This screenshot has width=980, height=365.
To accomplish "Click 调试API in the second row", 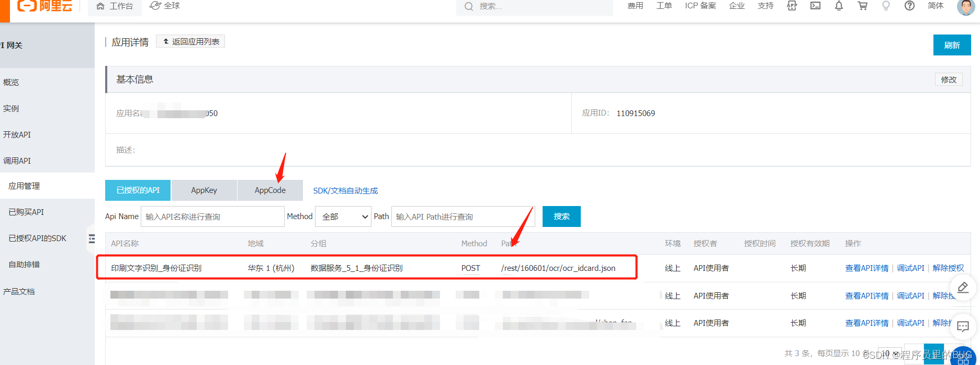I will click(910, 295).
